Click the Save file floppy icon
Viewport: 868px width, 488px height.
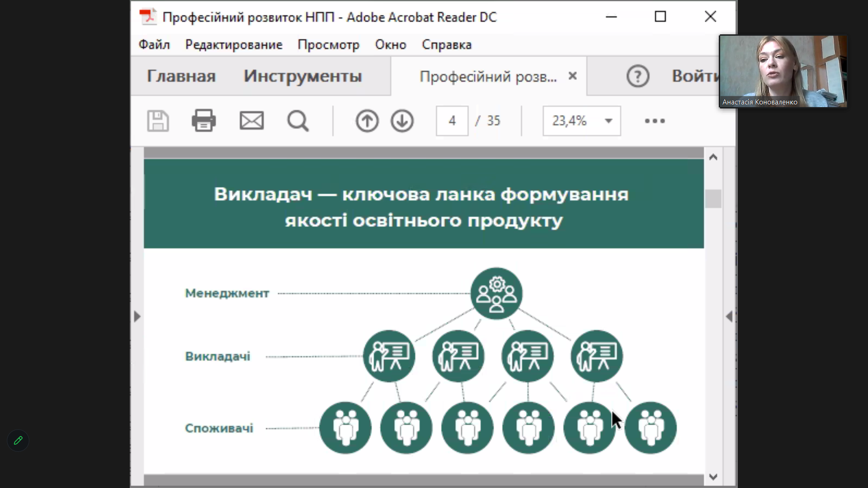158,121
